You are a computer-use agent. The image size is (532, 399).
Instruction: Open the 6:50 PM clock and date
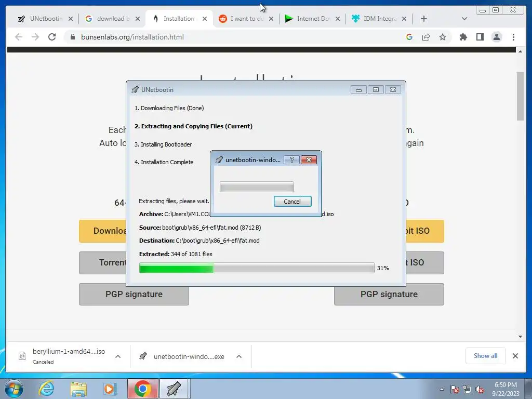pos(506,389)
